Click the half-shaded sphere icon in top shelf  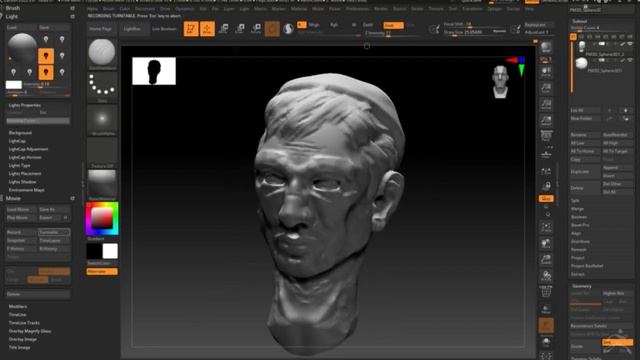click(288, 29)
